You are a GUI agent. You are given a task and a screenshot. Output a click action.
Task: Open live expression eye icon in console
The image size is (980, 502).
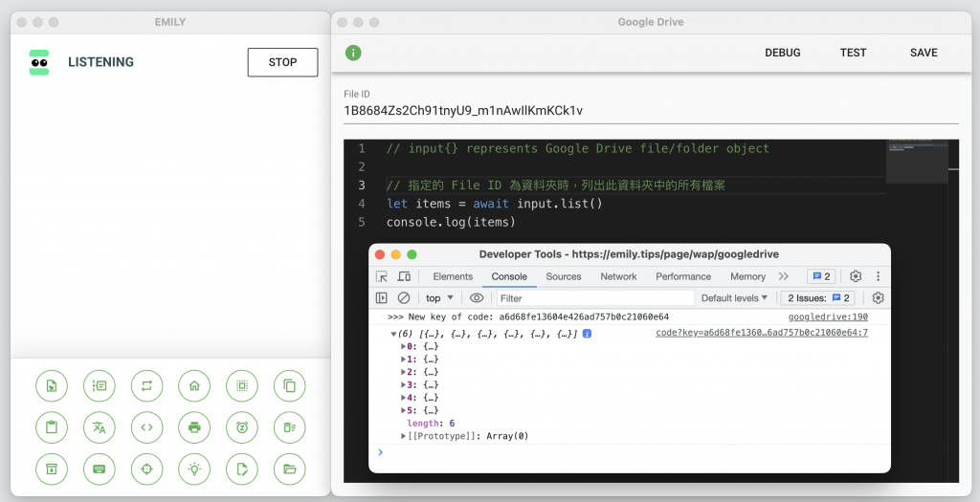click(x=477, y=297)
